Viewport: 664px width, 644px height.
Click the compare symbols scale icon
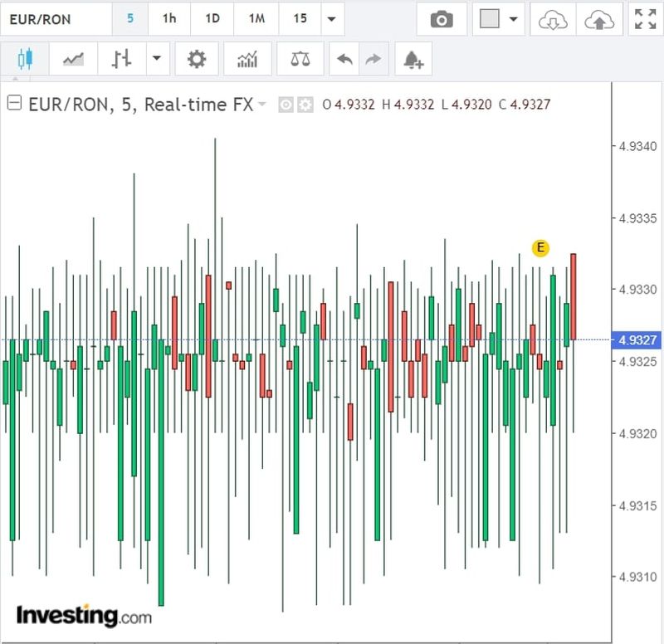[x=299, y=59]
